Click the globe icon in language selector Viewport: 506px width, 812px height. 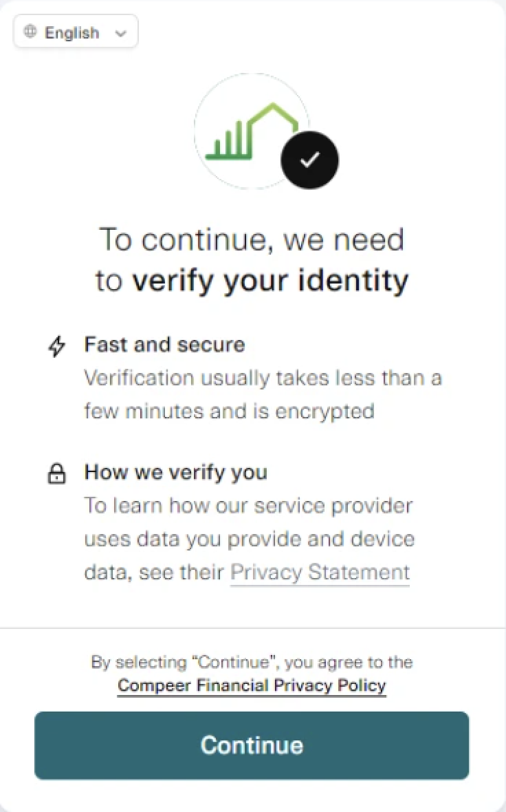(30, 32)
